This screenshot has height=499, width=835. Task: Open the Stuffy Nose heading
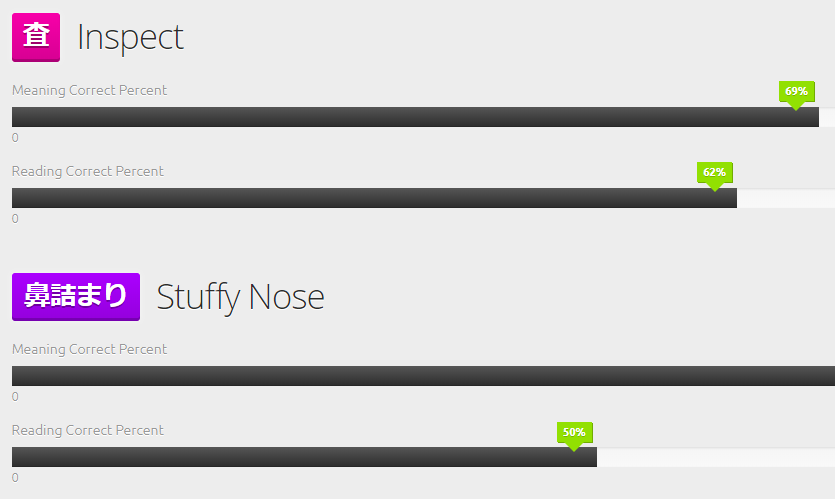coord(240,297)
